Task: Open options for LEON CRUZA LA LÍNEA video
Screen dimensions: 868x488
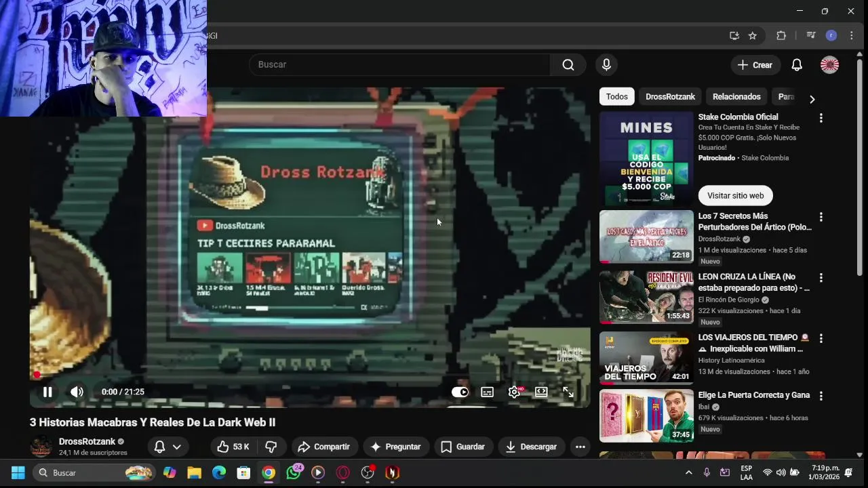Action: (821, 277)
